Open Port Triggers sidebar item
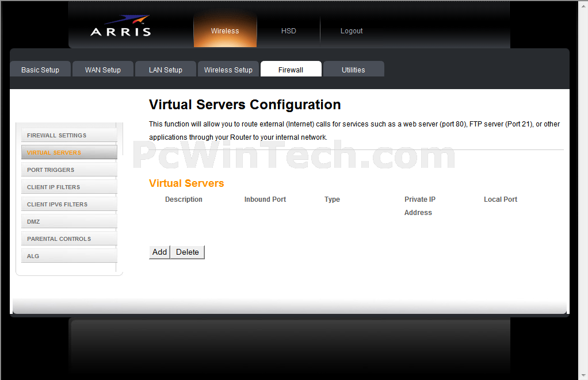Viewport: 588px width, 380px height. pos(69,170)
